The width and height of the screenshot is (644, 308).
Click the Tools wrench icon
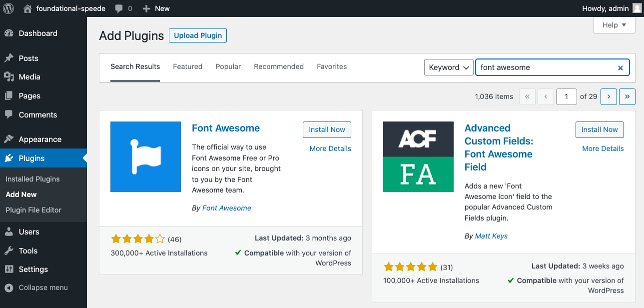pos(9,251)
